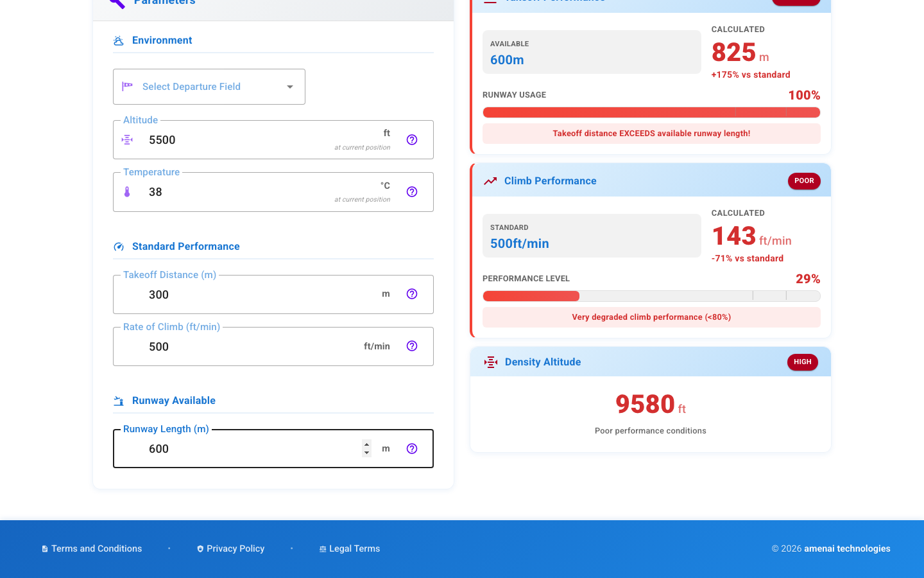
Task: Show help for Runway Length field
Action: [412, 449]
